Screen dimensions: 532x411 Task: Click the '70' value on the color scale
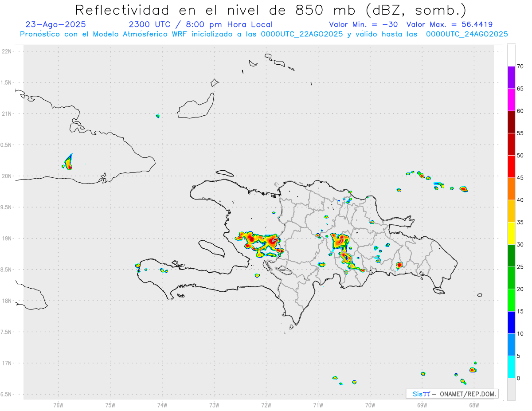click(x=520, y=67)
